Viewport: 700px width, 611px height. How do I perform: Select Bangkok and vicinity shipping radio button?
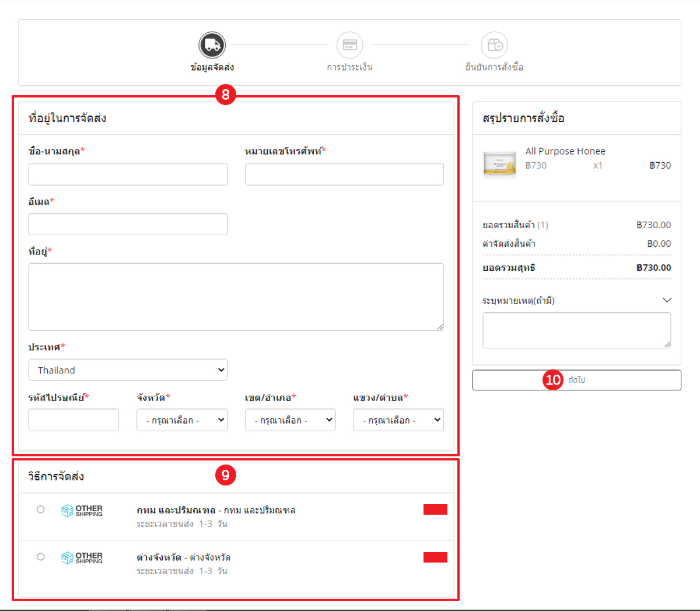tap(41, 509)
